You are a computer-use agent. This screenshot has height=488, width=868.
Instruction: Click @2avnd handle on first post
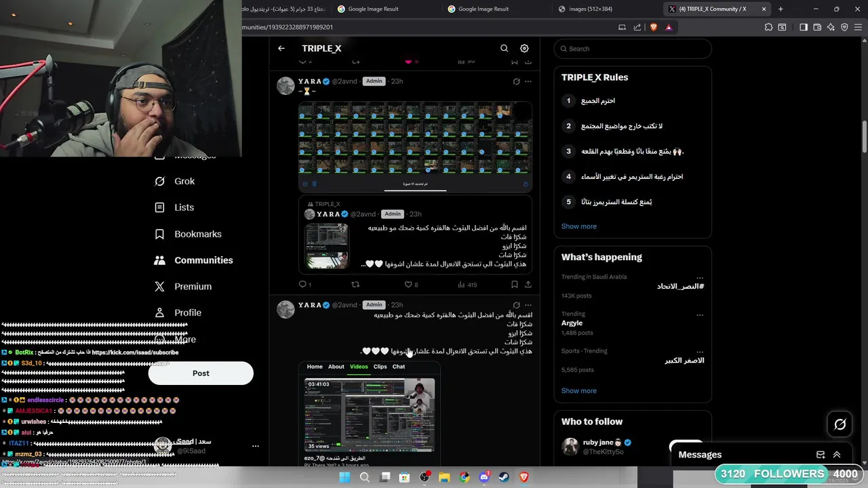coord(344,81)
